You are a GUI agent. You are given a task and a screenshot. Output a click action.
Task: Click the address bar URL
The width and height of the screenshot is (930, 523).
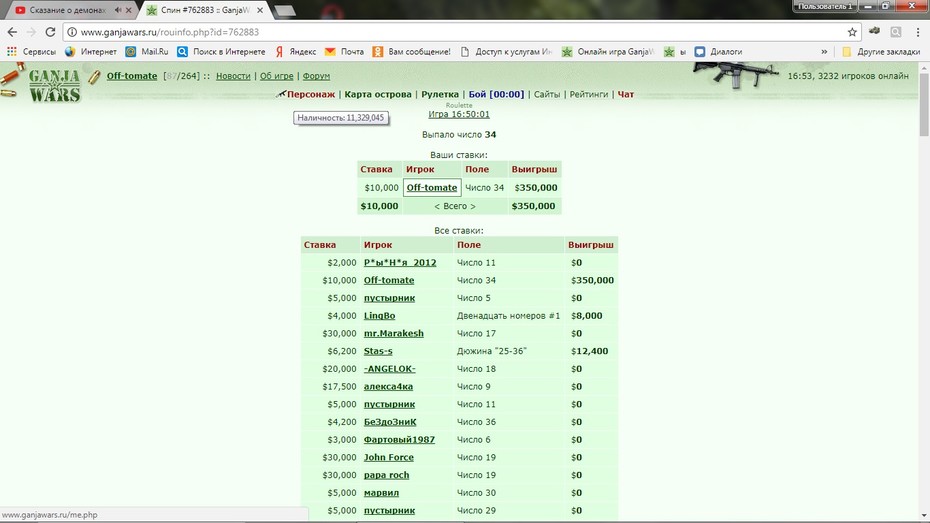(x=170, y=32)
